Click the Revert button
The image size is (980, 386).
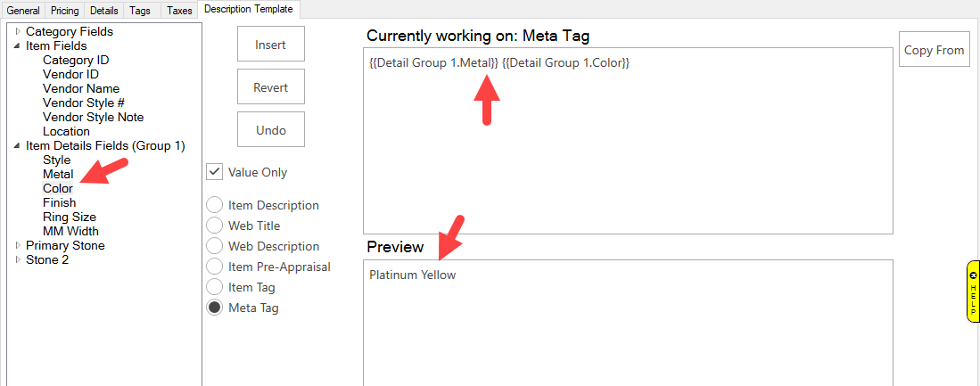[x=271, y=87]
